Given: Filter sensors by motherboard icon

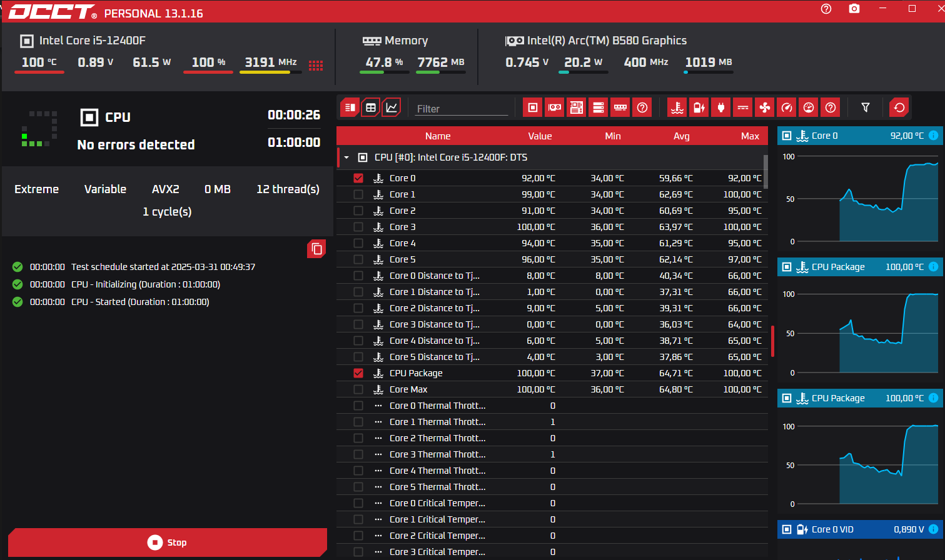Looking at the screenshot, I should click(577, 107).
